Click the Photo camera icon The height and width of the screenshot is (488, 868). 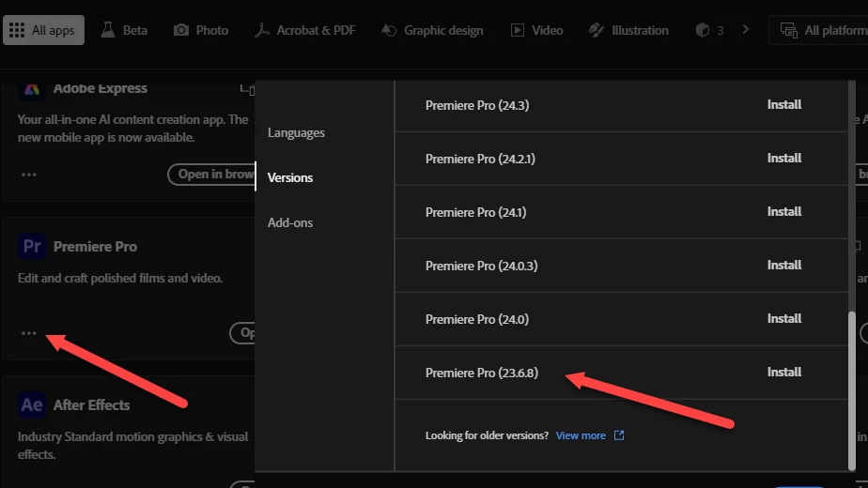[181, 30]
